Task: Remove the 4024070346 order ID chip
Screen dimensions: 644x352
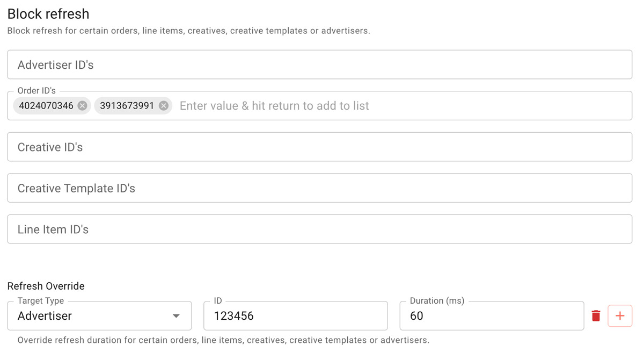Action: coord(82,106)
